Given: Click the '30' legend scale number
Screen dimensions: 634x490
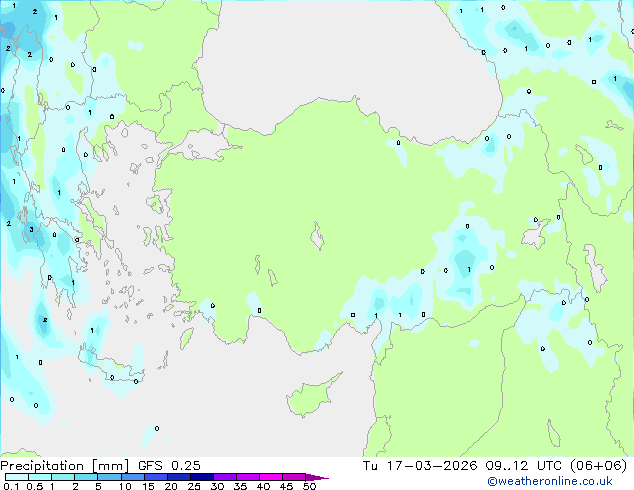Looking at the screenshot, I should 217,486.
